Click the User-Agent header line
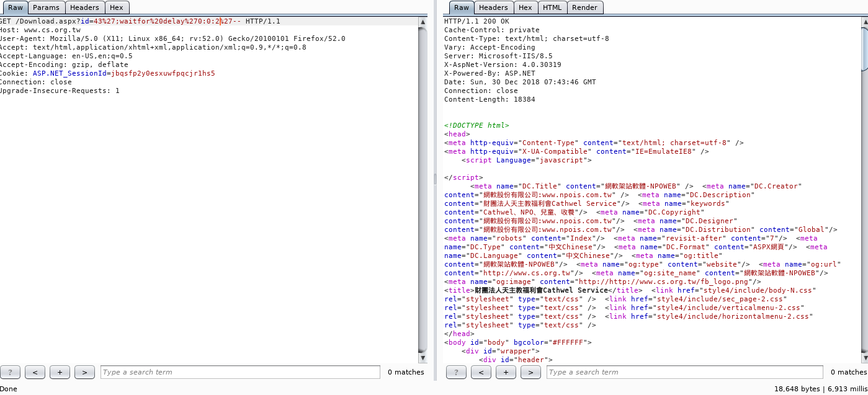This screenshot has width=868, height=395. click(x=172, y=38)
